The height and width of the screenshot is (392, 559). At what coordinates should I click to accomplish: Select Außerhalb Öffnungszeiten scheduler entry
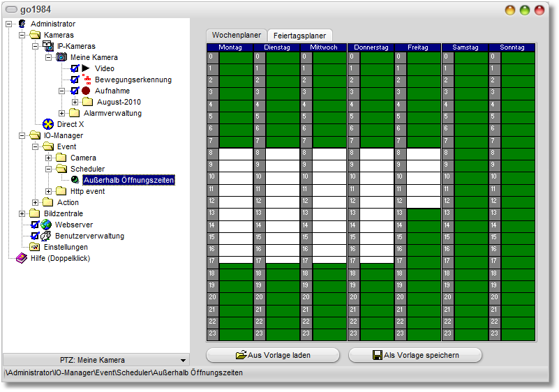128,180
